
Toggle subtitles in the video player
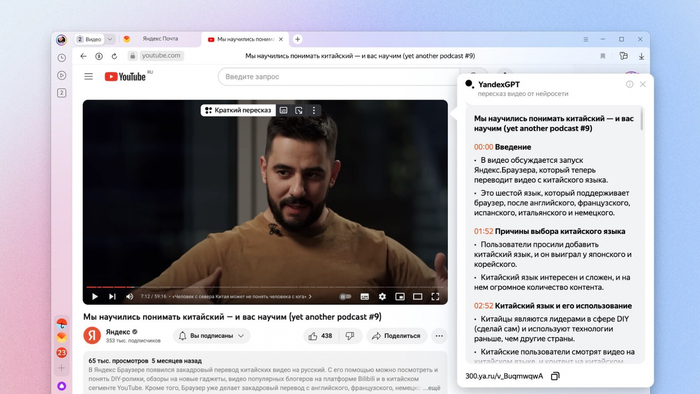[x=365, y=296]
